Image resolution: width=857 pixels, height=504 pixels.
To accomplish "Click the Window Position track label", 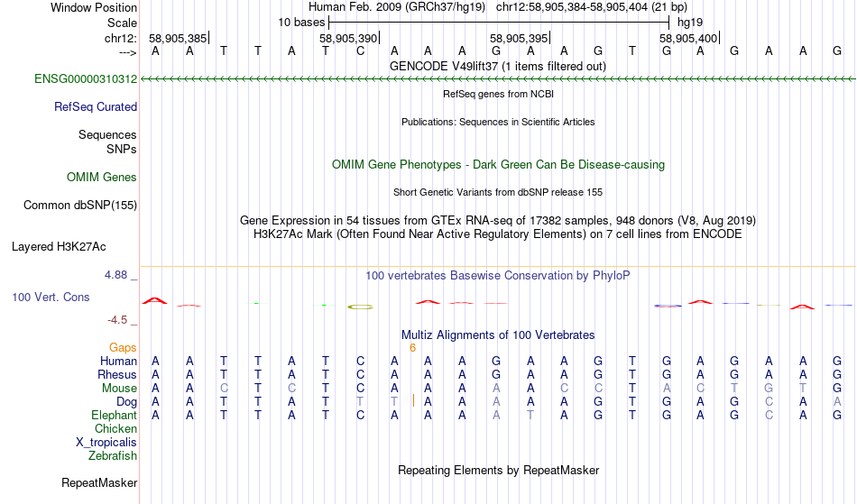I will [94, 7].
